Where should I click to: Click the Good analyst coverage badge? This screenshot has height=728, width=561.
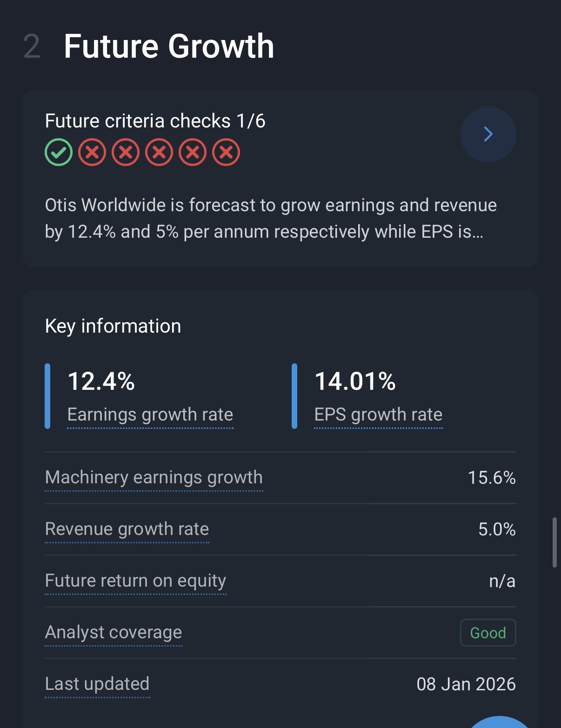[x=488, y=633]
